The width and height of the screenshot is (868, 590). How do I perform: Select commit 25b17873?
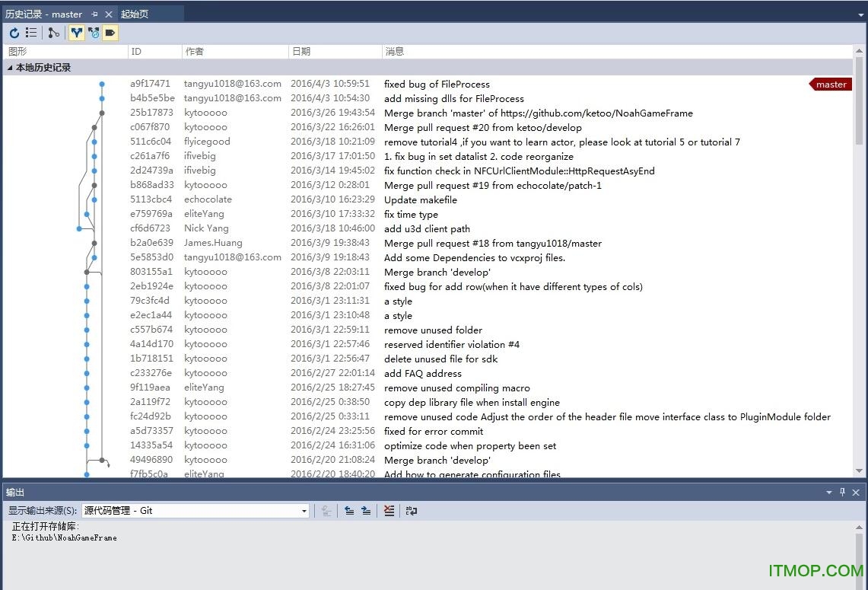click(428, 113)
